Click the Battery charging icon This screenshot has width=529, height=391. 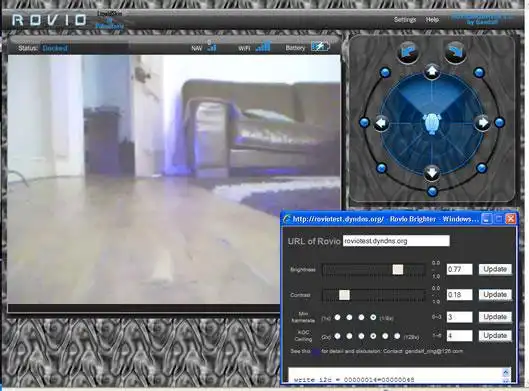320,47
